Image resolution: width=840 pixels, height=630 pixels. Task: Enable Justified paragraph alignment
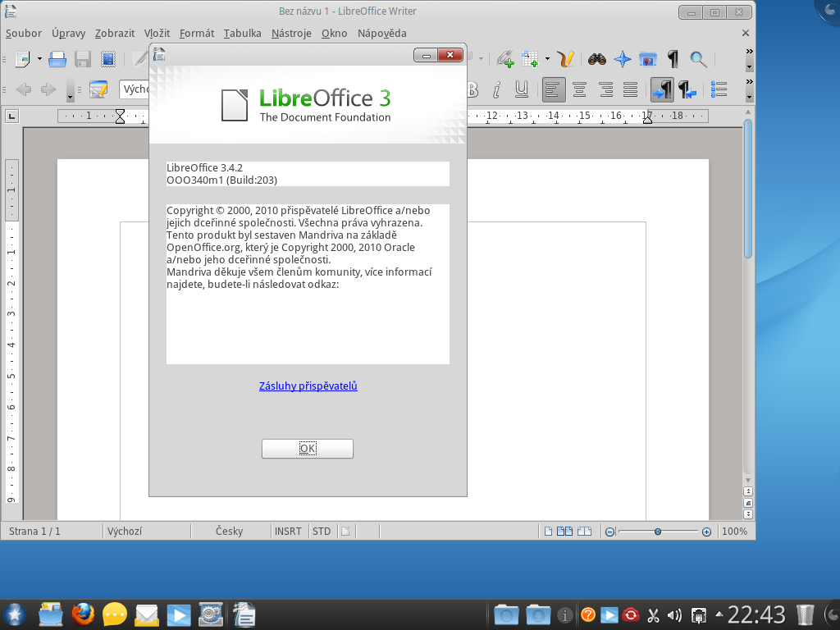[631, 89]
